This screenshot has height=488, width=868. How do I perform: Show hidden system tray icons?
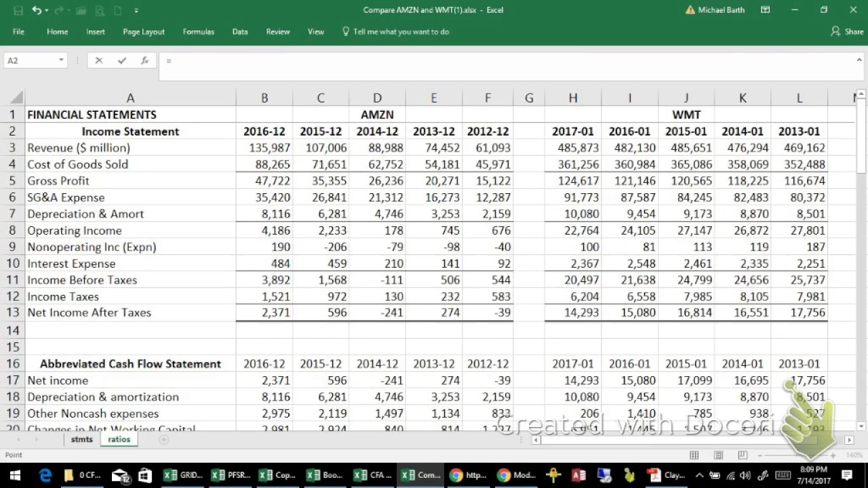tap(699, 475)
